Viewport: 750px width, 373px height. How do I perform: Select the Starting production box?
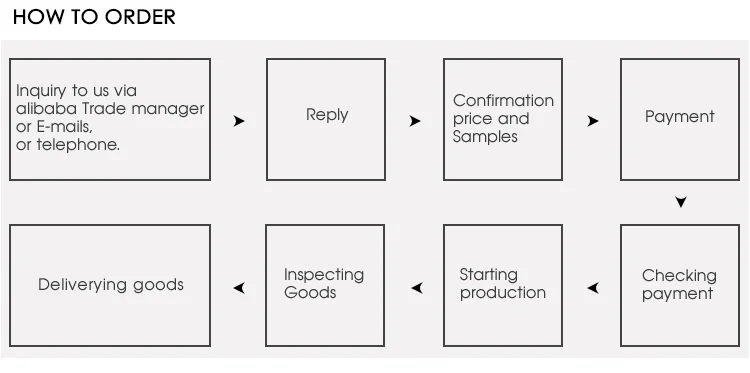[503, 285]
